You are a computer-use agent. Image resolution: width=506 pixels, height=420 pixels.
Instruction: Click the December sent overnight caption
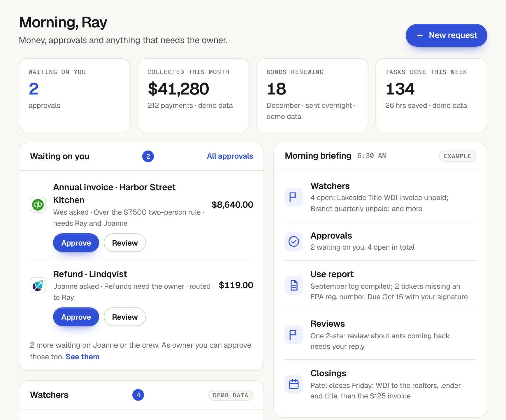coord(311,111)
